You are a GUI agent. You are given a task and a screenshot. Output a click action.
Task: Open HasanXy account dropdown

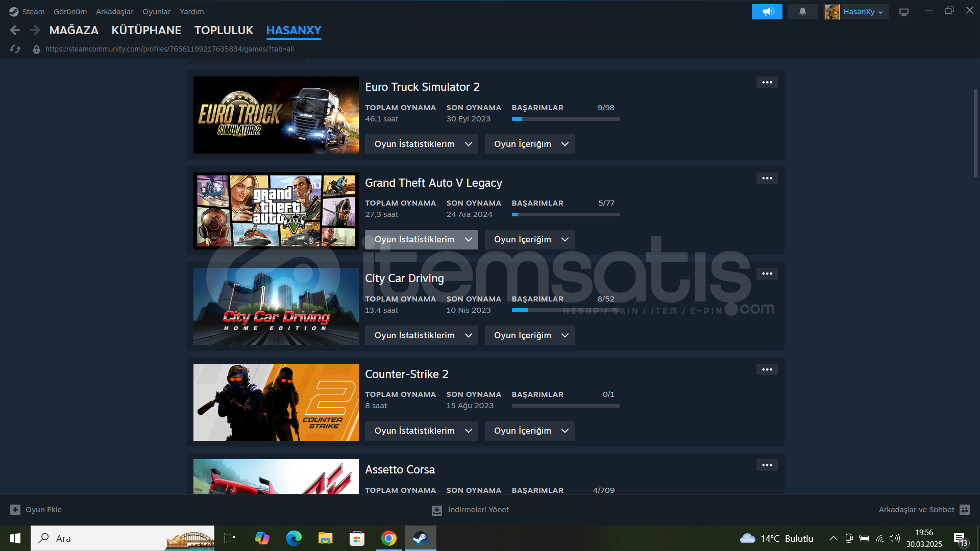864,12
